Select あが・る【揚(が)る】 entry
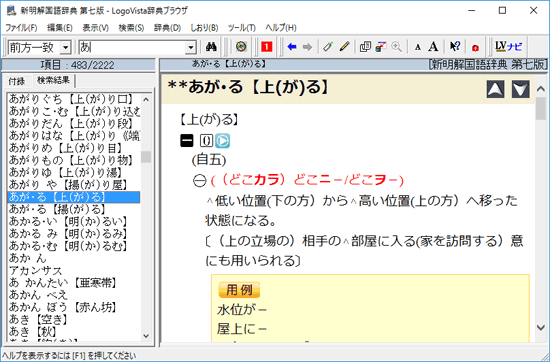 pos(74,209)
